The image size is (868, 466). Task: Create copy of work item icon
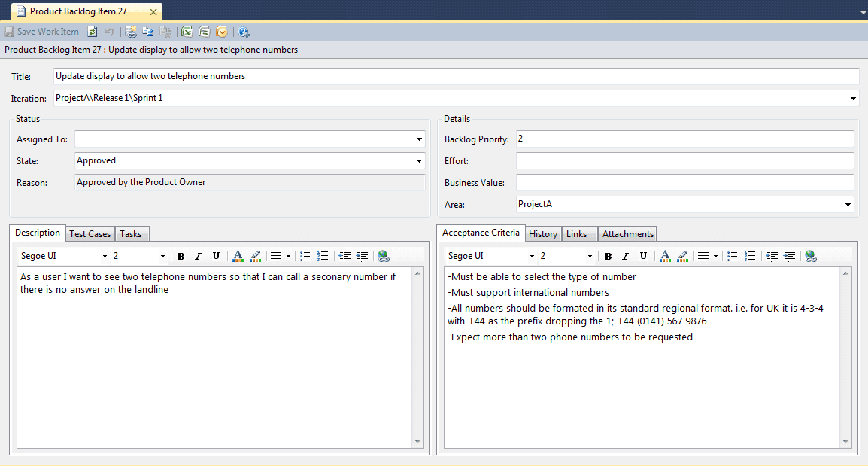point(148,32)
